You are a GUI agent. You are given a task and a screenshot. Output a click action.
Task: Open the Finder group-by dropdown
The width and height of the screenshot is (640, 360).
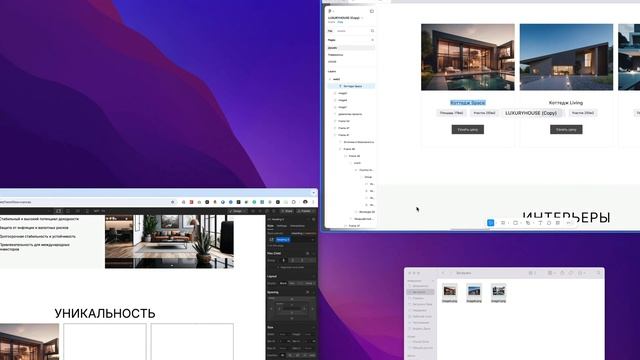551,273
